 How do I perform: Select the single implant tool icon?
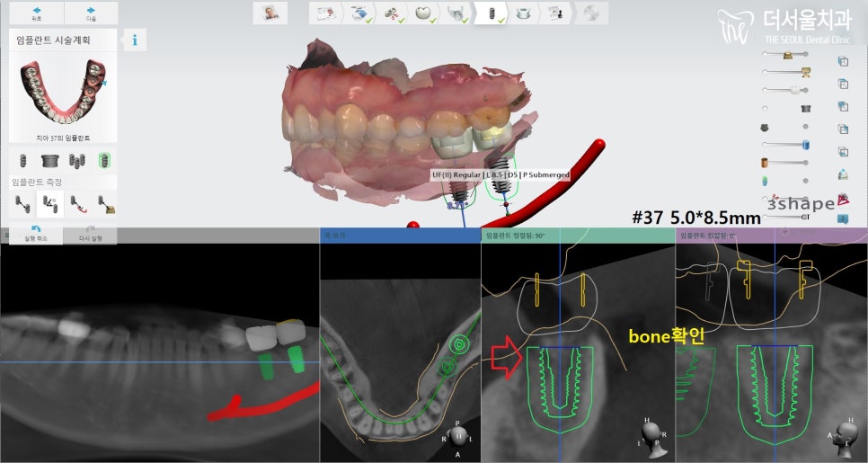pos(22,161)
